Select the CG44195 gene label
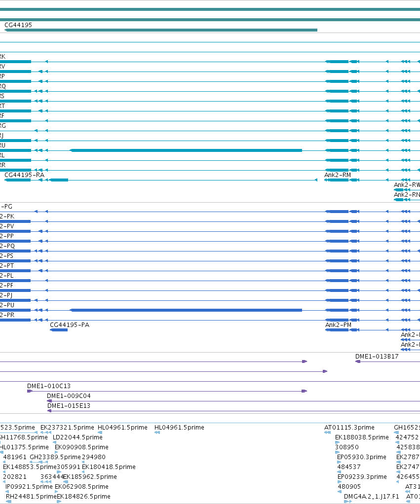 (18, 25)
